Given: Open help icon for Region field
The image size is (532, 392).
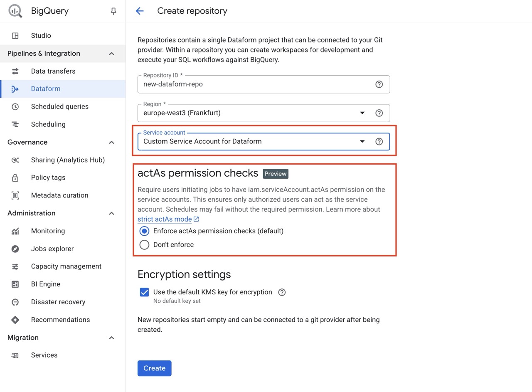Looking at the screenshot, I should pyautogui.click(x=379, y=113).
